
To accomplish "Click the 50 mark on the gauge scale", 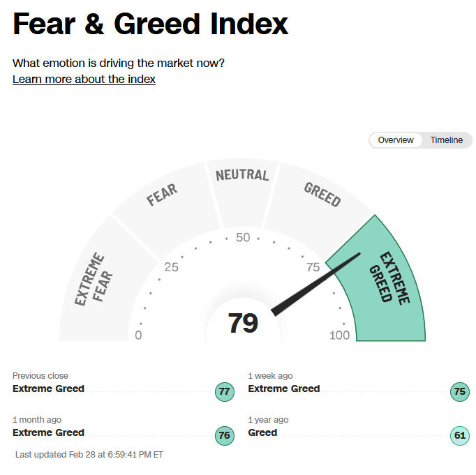I will (243, 237).
